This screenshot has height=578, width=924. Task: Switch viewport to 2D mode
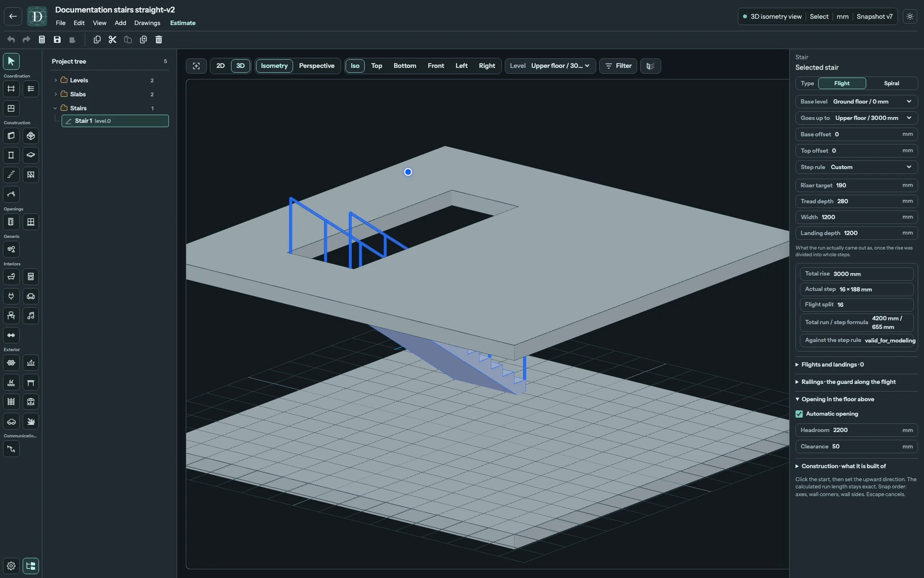pos(220,66)
